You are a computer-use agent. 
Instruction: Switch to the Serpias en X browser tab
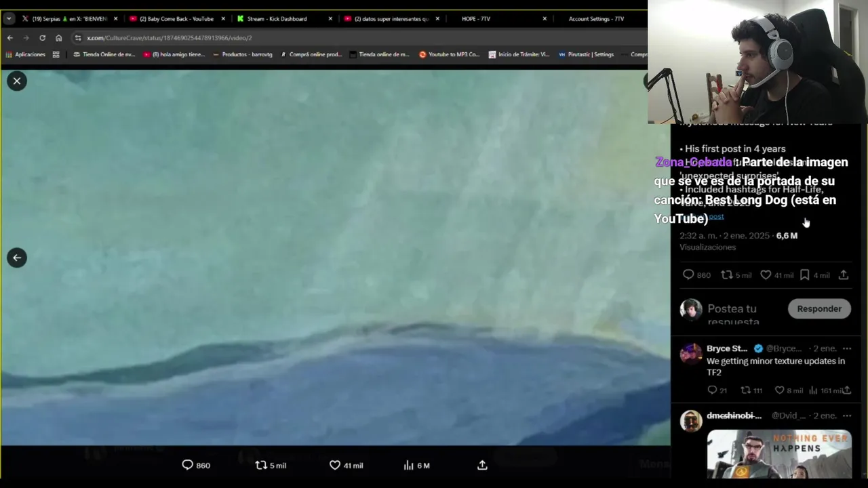coord(69,19)
